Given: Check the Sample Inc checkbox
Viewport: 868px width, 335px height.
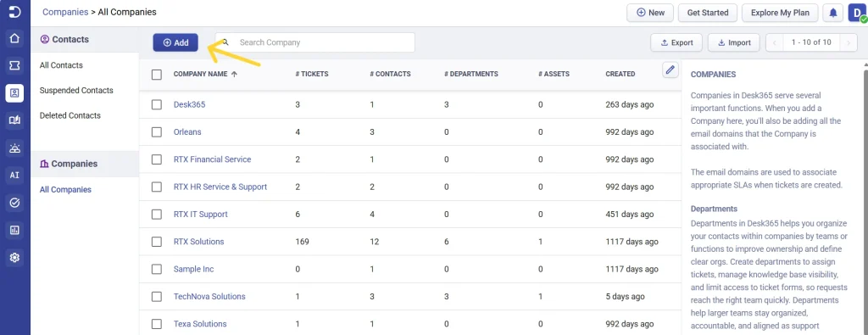Looking at the screenshot, I should 157,269.
